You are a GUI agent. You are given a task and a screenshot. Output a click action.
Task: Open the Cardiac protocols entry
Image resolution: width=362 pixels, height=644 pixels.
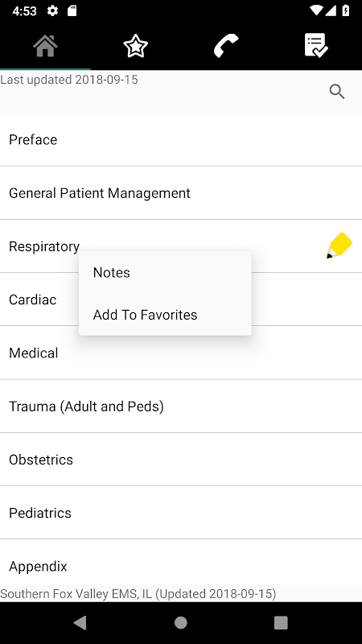33,299
